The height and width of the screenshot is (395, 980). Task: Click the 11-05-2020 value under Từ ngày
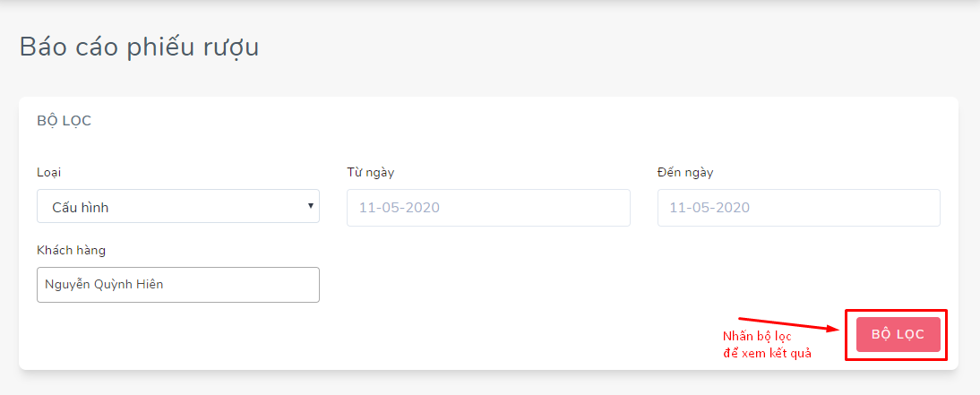pyautogui.click(x=400, y=208)
